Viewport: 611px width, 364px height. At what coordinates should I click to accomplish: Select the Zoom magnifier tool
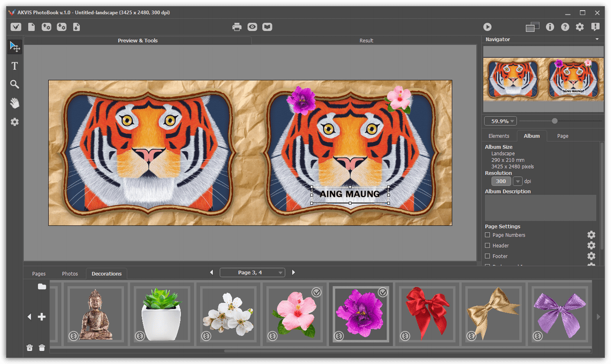click(15, 85)
